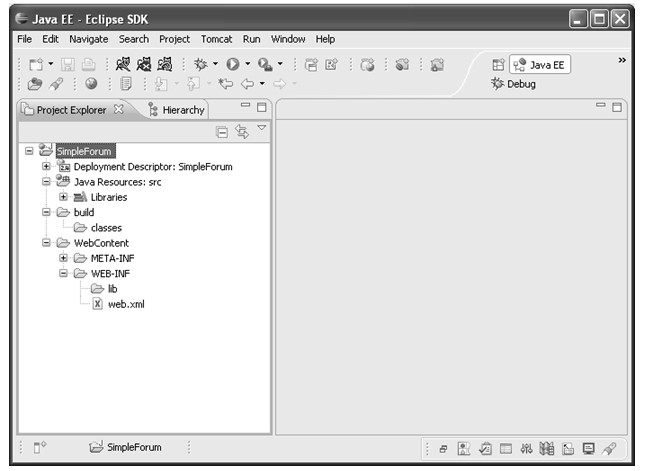Show hidden perspectives with the chevron
653x471 pixels.
click(x=622, y=60)
